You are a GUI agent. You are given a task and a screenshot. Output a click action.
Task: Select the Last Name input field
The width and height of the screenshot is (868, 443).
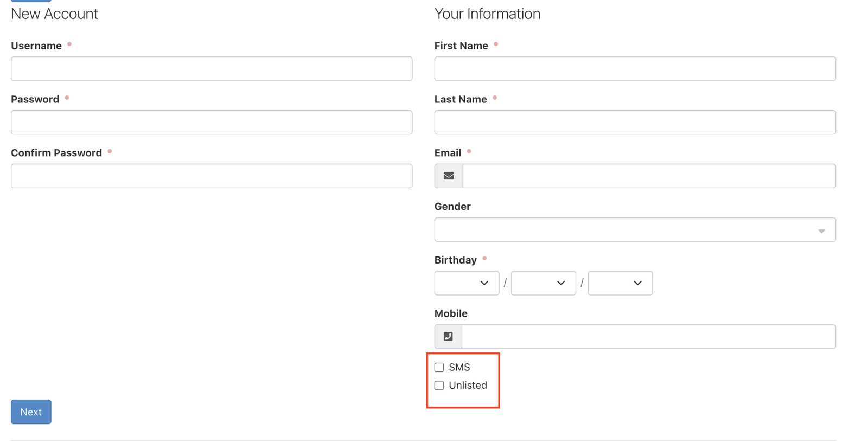[x=635, y=123]
